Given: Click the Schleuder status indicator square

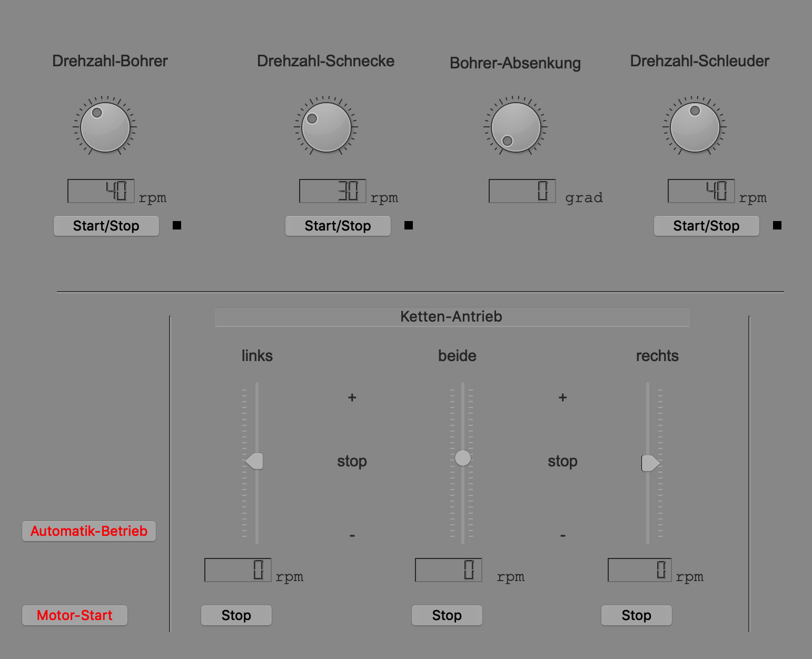Looking at the screenshot, I should point(777,225).
